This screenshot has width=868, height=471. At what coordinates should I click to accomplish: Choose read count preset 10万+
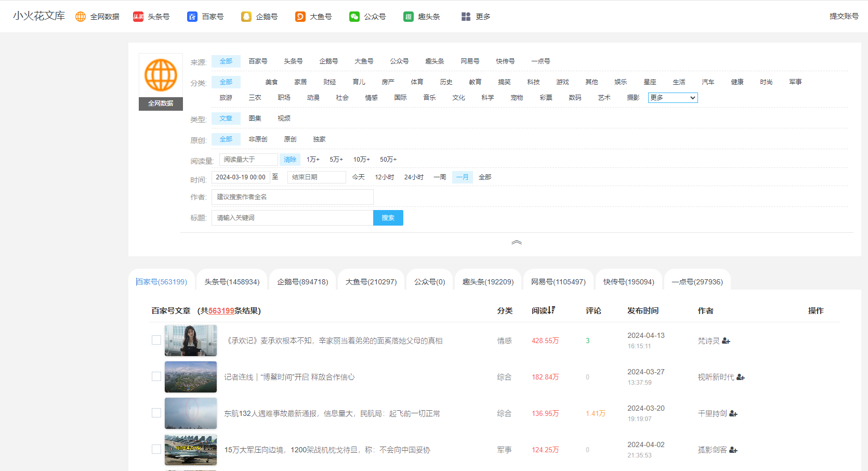362,160
